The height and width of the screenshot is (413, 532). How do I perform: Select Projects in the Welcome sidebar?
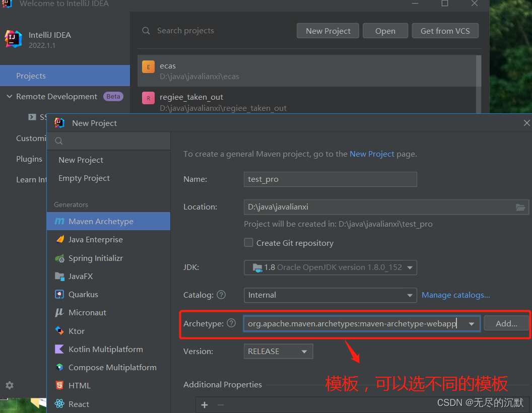pos(65,76)
